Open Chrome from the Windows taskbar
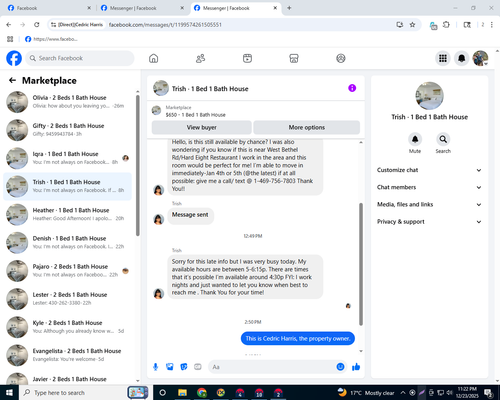Image resolution: width=500 pixels, height=400 pixels. pos(202,393)
